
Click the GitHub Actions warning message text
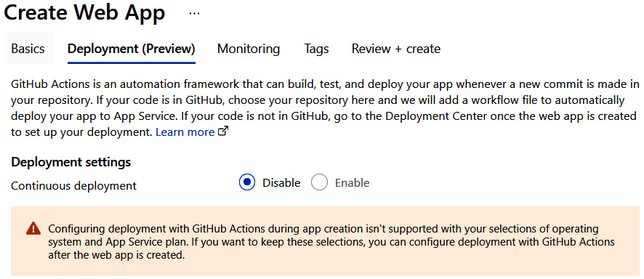pyautogui.click(x=331, y=242)
